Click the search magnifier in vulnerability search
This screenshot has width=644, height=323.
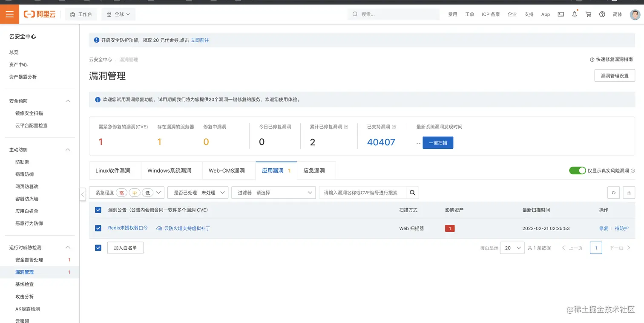tap(412, 193)
